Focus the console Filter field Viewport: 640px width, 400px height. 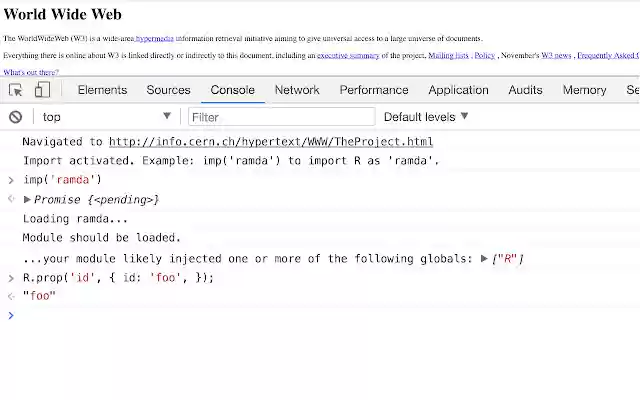click(282, 117)
